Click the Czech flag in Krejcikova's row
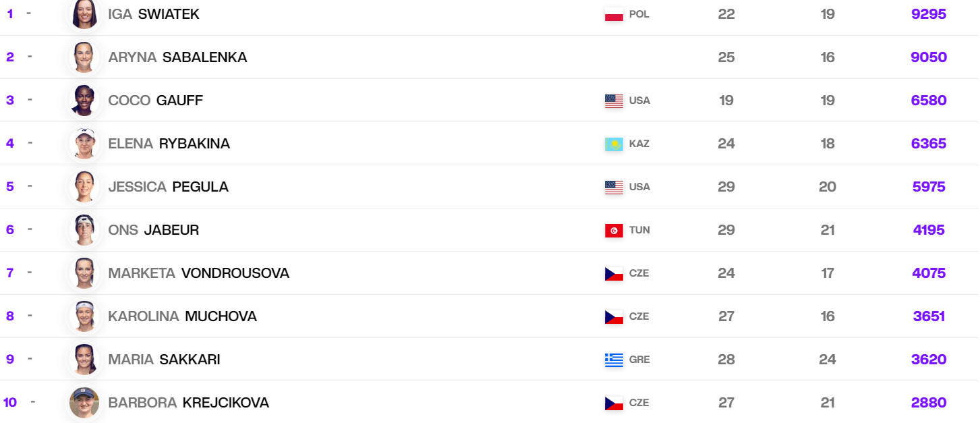Image resolution: width=980 pixels, height=423 pixels. (x=614, y=403)
